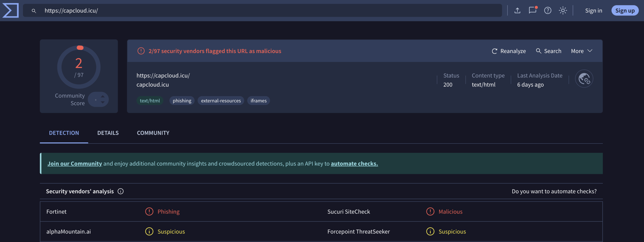Image resolution: width=644 pixels, height=242 pixels.
Task: Switch to the DETAILS tab
Action: pyautogui.click(x=108, y=133)
